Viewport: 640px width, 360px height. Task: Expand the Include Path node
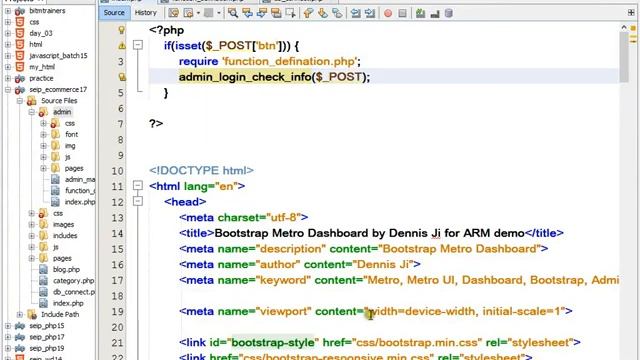tap(20, 314)
